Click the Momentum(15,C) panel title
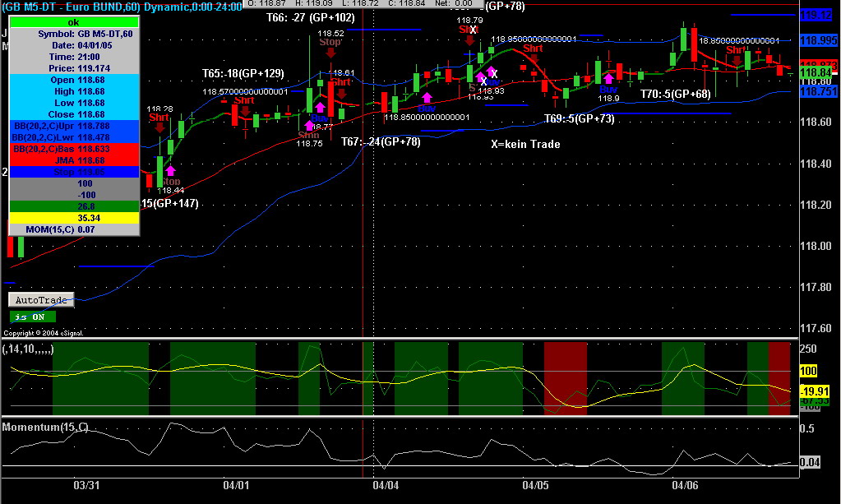 coord(46,427)
